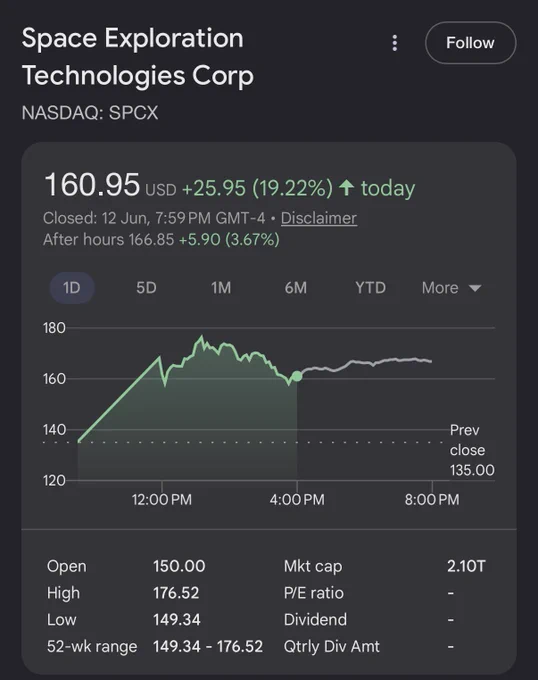This screenshot has width=538, height=680.
Task: Show the 6M chart range
Action: [296, 288]
